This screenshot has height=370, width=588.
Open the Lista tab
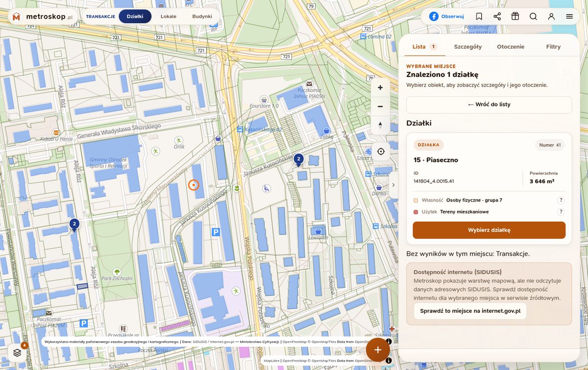click(x=424, y=47)
